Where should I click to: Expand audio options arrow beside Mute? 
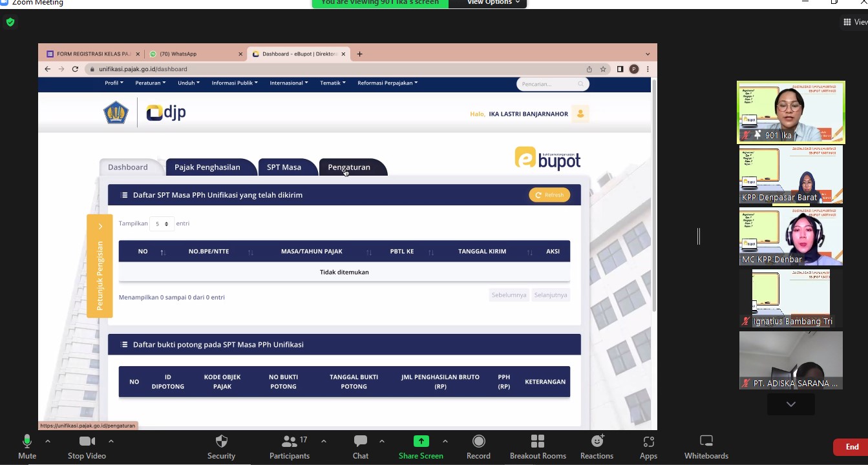[x=48, y=442]
